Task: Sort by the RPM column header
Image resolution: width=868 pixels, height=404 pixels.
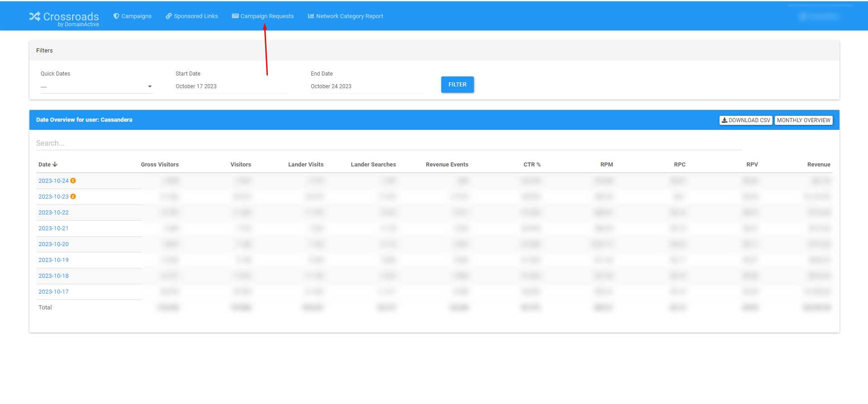Action: pyautogui.click(x=607, y=164)
